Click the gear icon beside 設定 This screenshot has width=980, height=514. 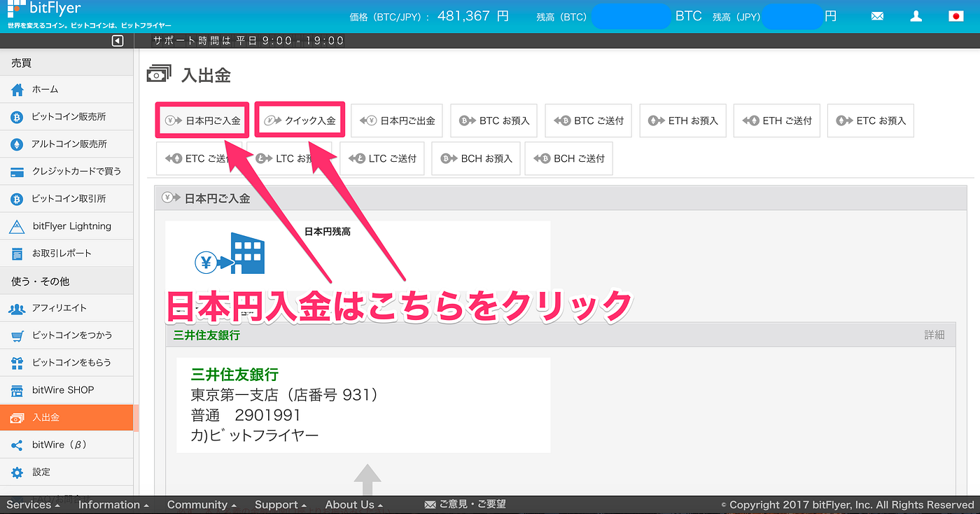click(x=17, y=473)
